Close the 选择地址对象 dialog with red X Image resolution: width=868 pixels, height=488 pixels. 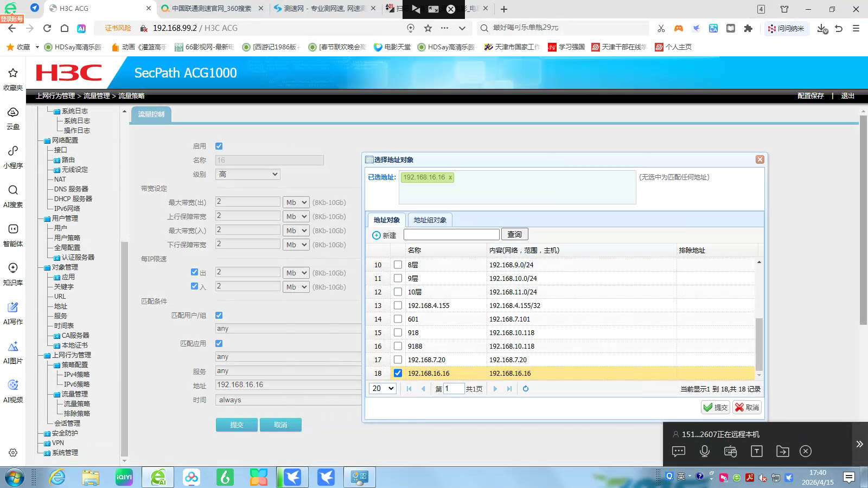759,159
